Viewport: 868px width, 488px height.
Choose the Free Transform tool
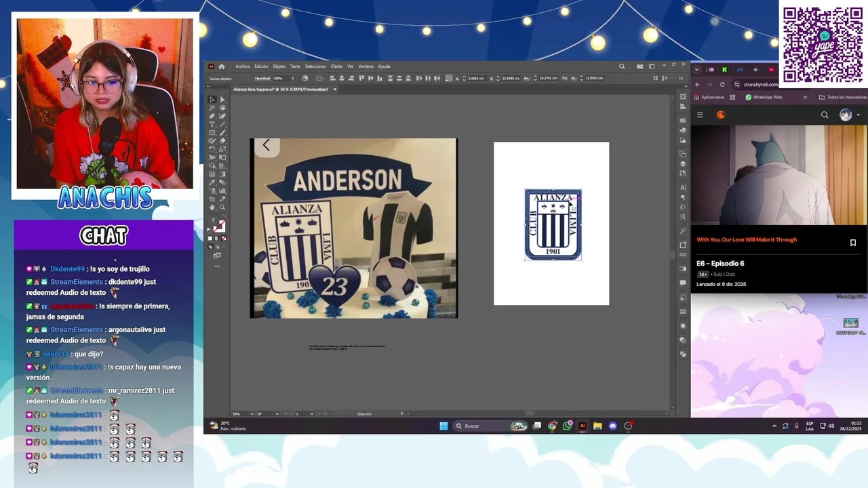[222, 157]
